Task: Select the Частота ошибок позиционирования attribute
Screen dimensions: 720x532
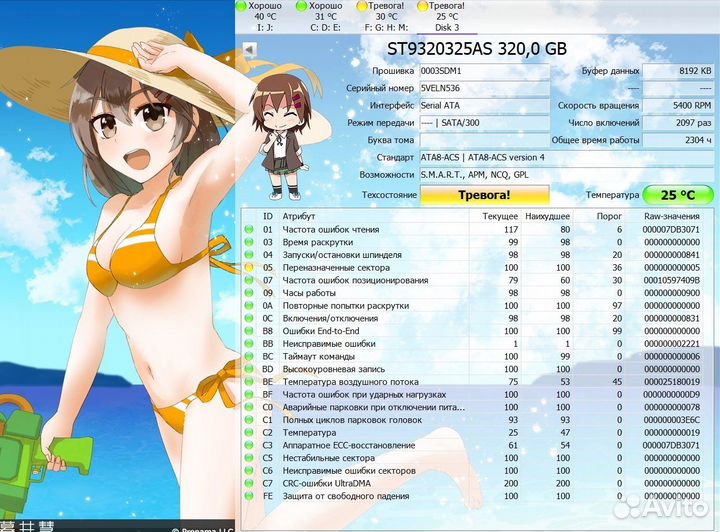Action: coord(355,280)
